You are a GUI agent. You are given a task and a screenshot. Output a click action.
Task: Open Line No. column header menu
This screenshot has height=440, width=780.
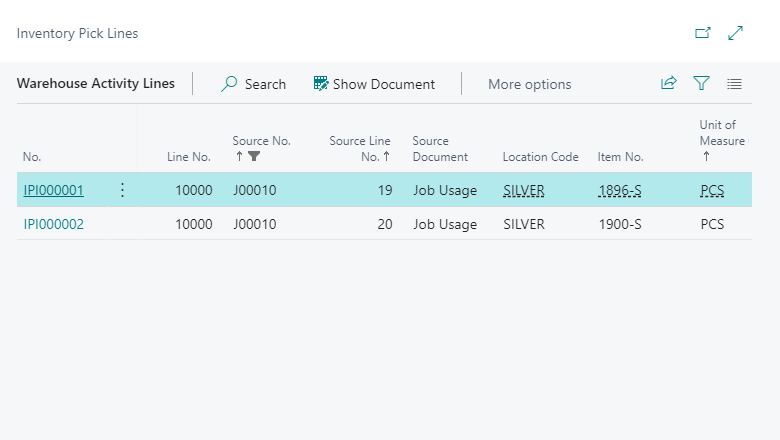189,157
